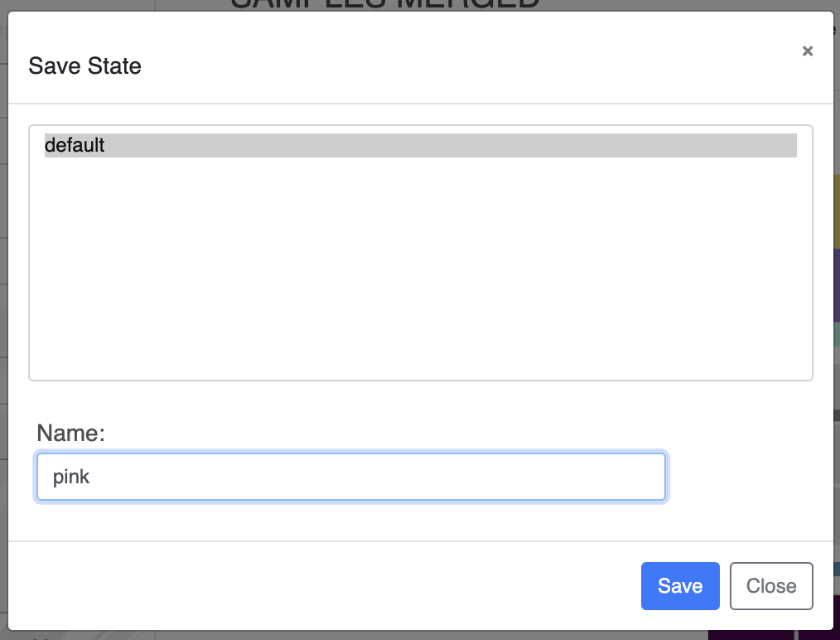
Task: Click the word 'default' in the listbox
Action: tap(75, 145)
